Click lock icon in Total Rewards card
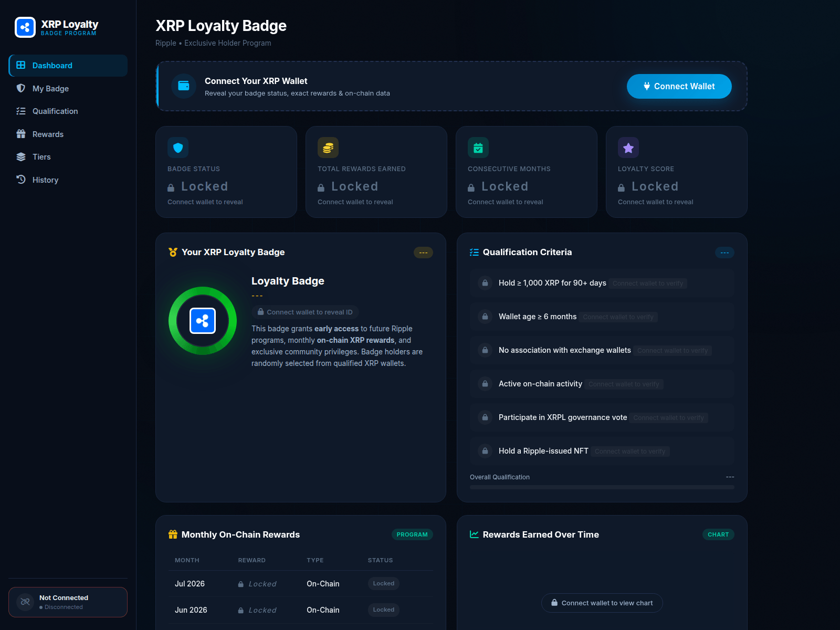This screenshot has width=840, height=630. pos(321,187)
